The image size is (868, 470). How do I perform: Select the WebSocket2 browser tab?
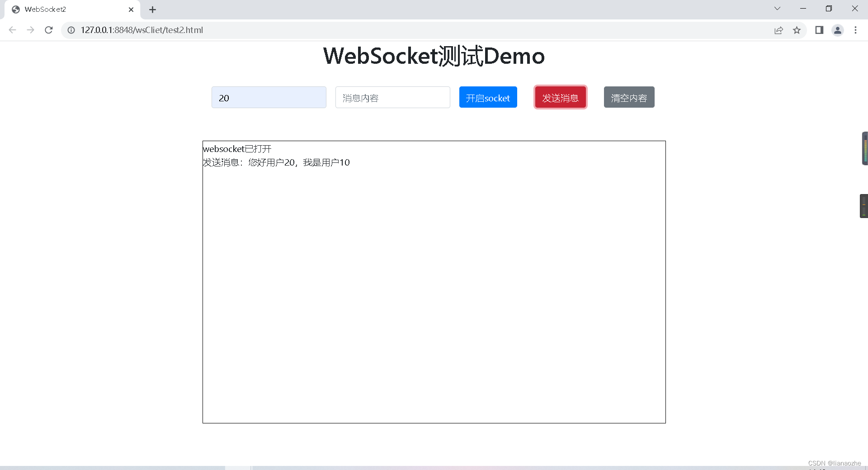72,9
